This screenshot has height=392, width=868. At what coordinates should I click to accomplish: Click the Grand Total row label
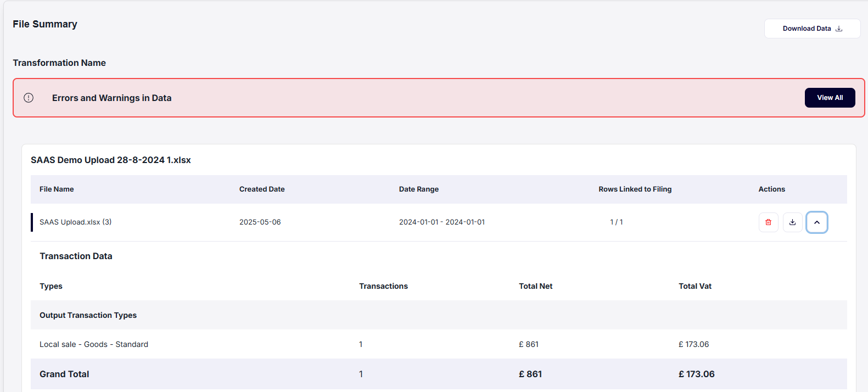pyautogui.click(x=64, y=374)
